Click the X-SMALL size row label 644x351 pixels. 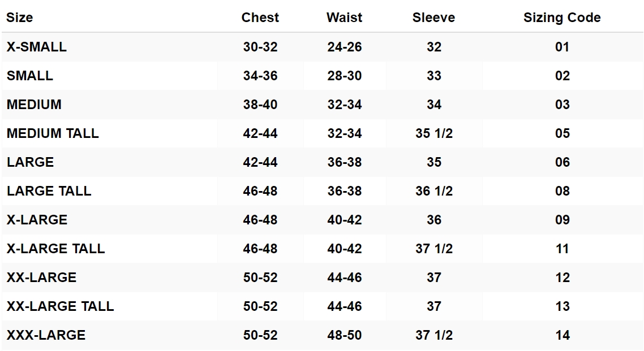(37, 47)
